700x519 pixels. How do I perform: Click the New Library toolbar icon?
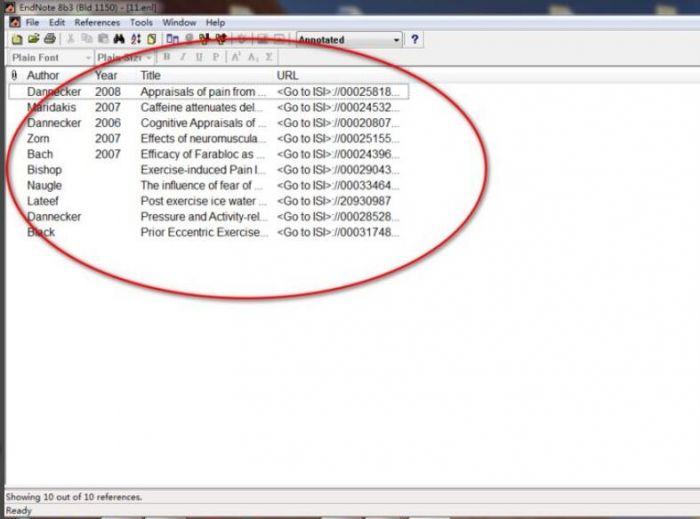[x=17, y=39]
